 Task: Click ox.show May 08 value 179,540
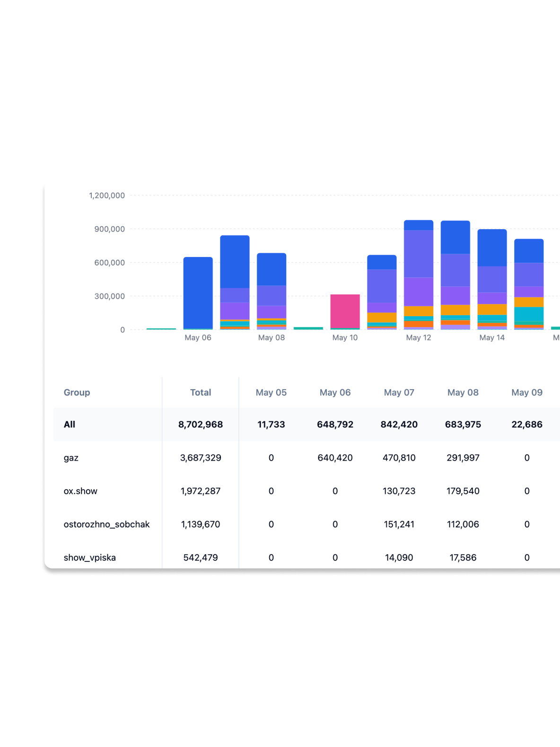pos(463,491)
